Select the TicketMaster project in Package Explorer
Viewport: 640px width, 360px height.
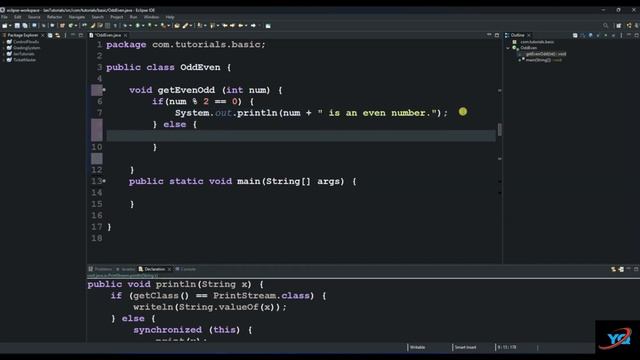coord(24,60)
